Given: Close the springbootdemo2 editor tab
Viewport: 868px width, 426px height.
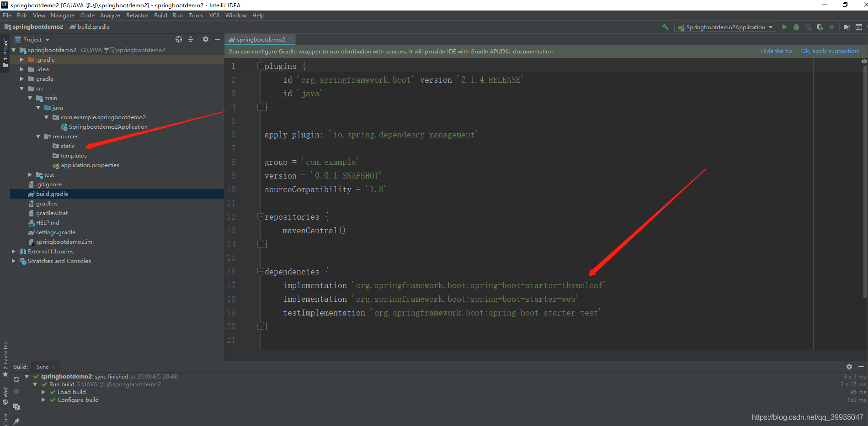Looking at the screenshot, I should [290, 39].
